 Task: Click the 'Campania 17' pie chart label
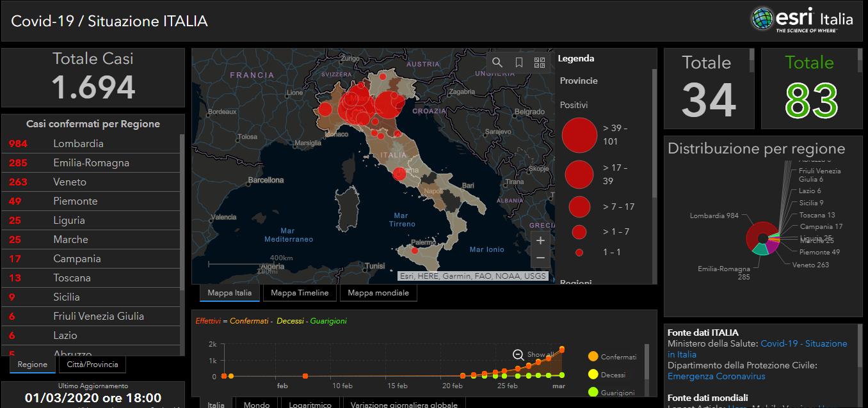click(821, 226)
